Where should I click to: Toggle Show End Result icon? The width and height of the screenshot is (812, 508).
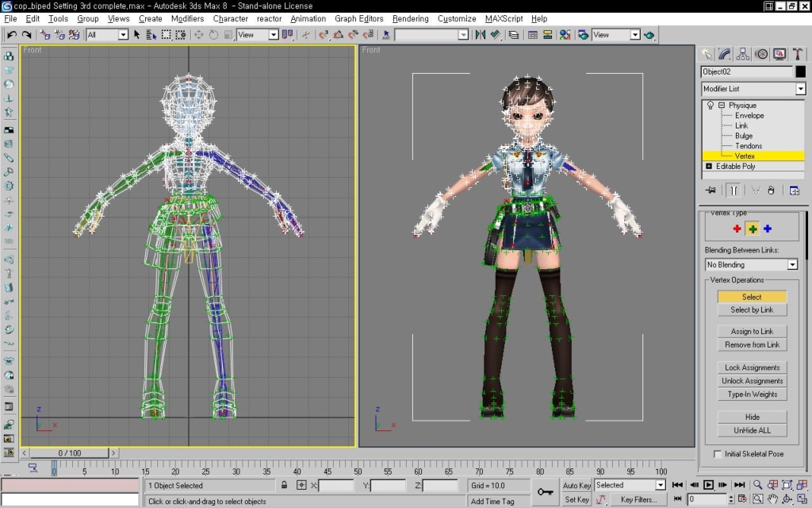tap(733, 190)
